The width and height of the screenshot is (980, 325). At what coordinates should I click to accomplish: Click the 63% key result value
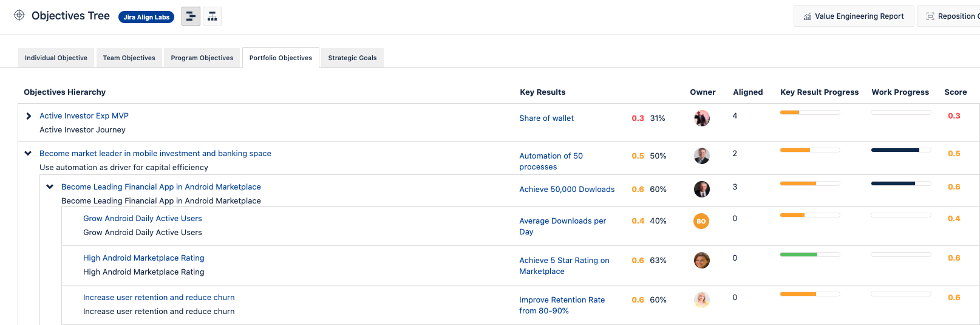[x=658, y=260]
